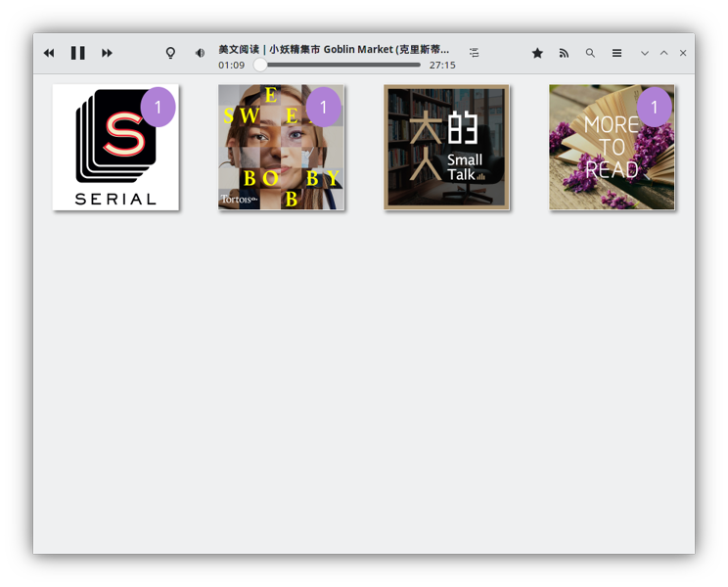Viewport: 728px width, 587px height.
Task: Click the up chevron in the header
Action: pos(663,53)
